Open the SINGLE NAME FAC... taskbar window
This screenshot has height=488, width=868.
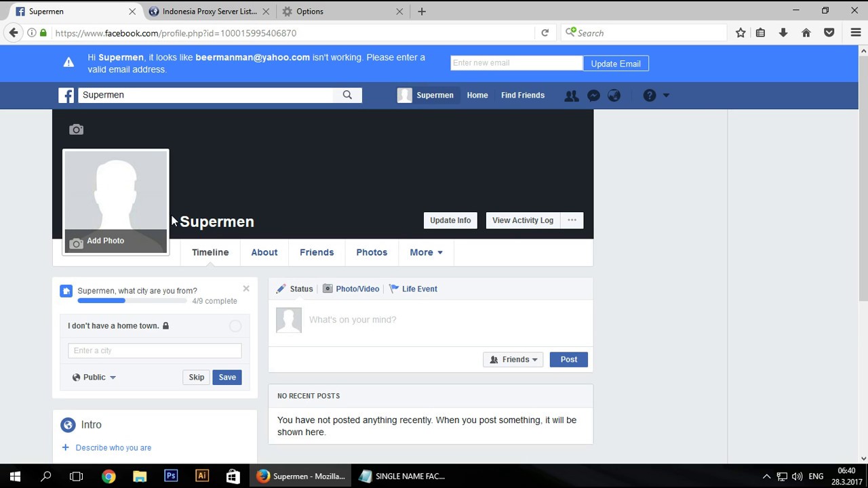coord(403,476)
